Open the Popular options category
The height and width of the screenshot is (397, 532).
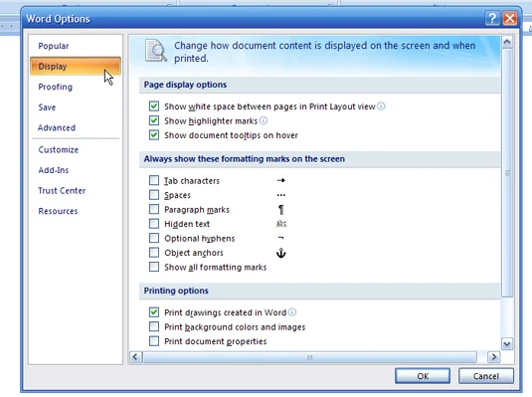[76, 46]
